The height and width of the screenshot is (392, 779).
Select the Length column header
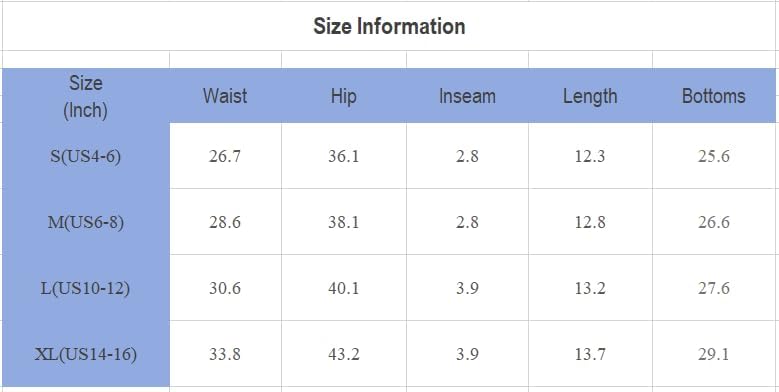click(590, 96)
